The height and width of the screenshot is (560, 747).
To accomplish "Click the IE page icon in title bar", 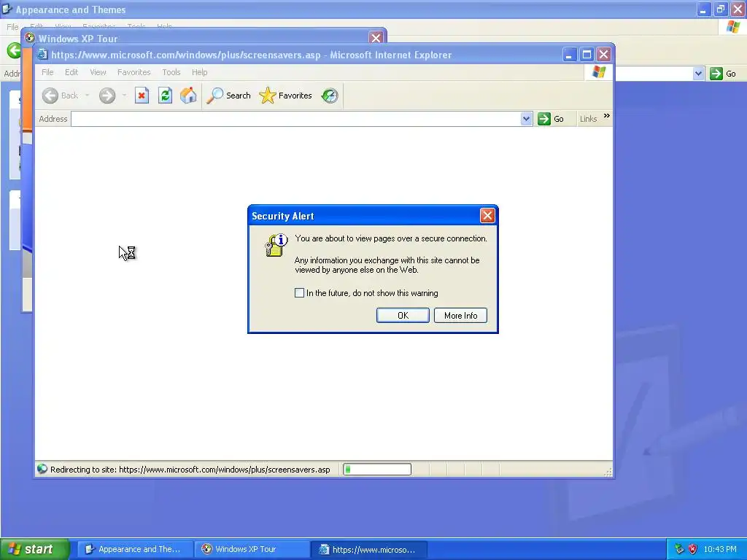I will click(x=42, y=54).
